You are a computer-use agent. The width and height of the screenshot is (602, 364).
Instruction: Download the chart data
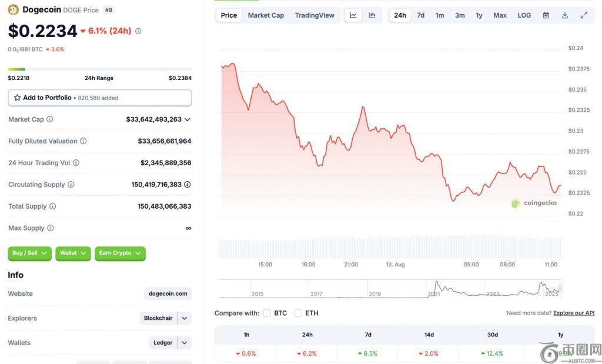click(x=565, y=15)
